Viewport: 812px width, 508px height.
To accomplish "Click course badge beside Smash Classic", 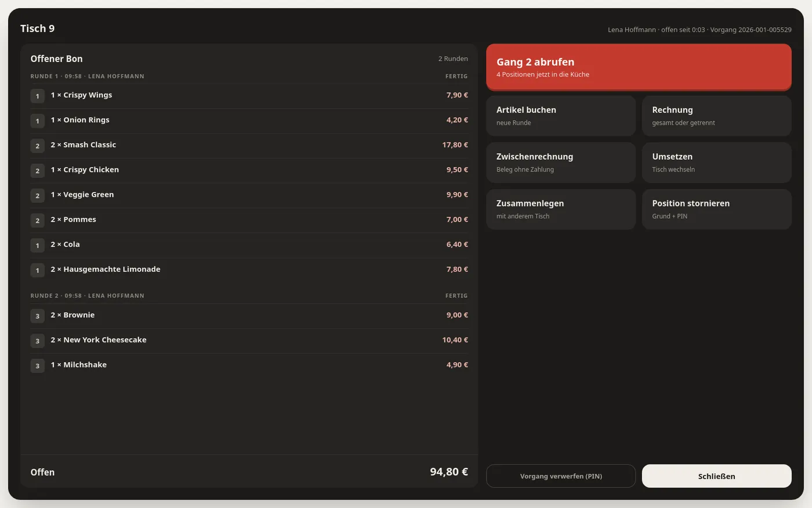I will point(37,146).
